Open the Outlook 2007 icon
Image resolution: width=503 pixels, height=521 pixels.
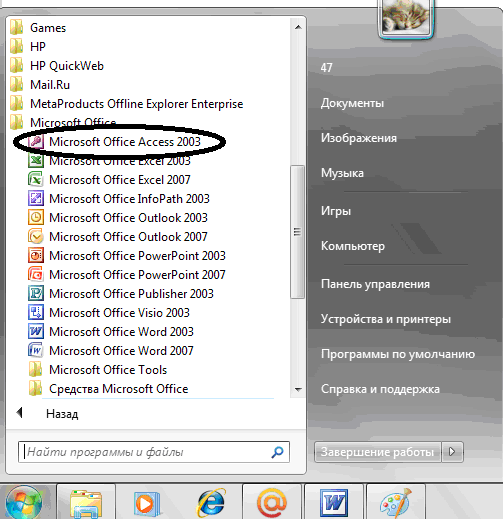(36, 237)
